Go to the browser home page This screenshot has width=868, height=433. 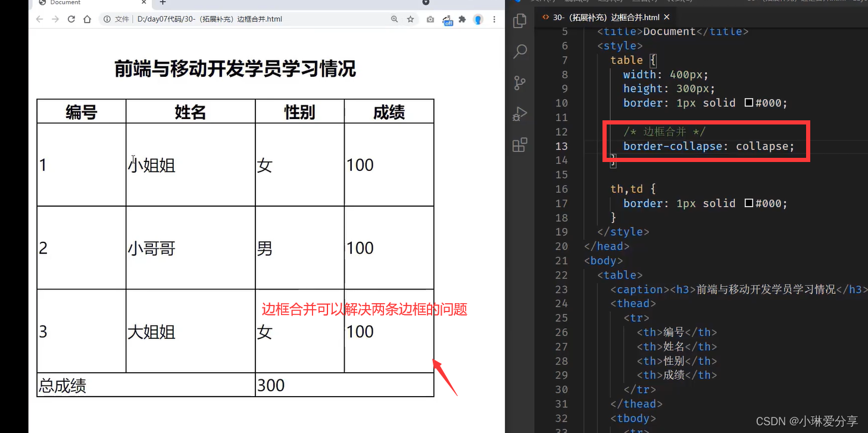point(87,19)
